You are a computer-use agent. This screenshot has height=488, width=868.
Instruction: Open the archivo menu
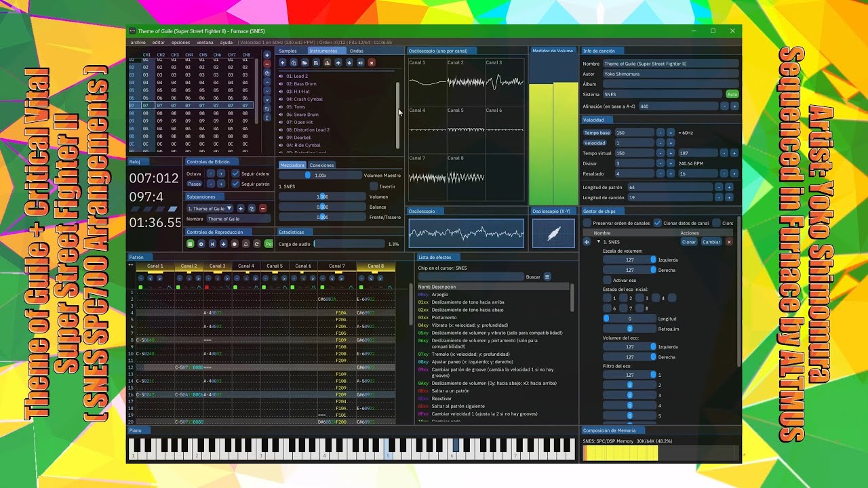click(138, 43)
